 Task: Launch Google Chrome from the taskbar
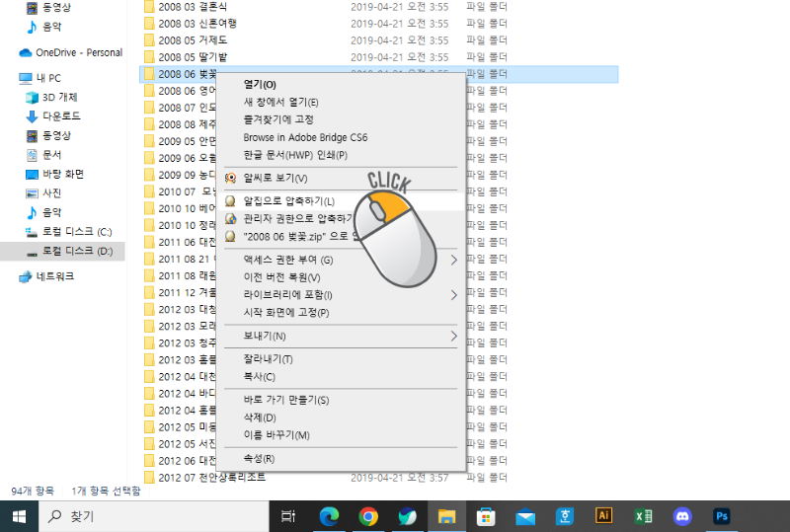click(x=368, y=516)
